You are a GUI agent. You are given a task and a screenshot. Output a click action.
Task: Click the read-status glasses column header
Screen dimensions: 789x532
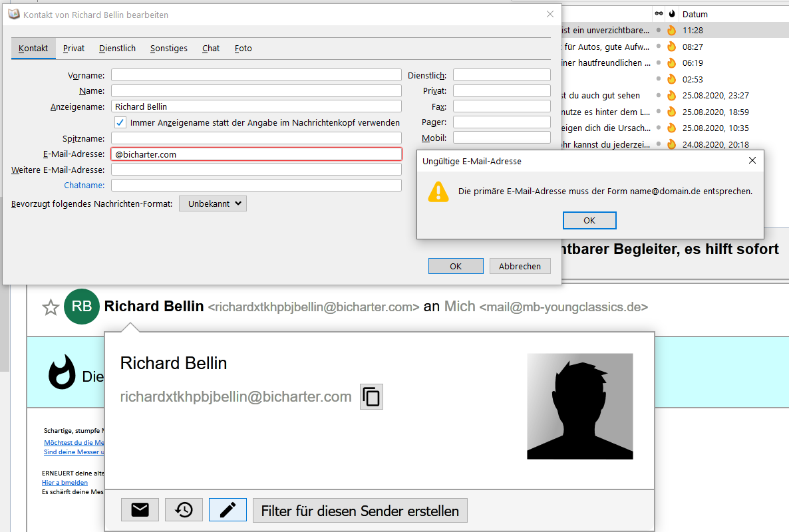point(659,13)
